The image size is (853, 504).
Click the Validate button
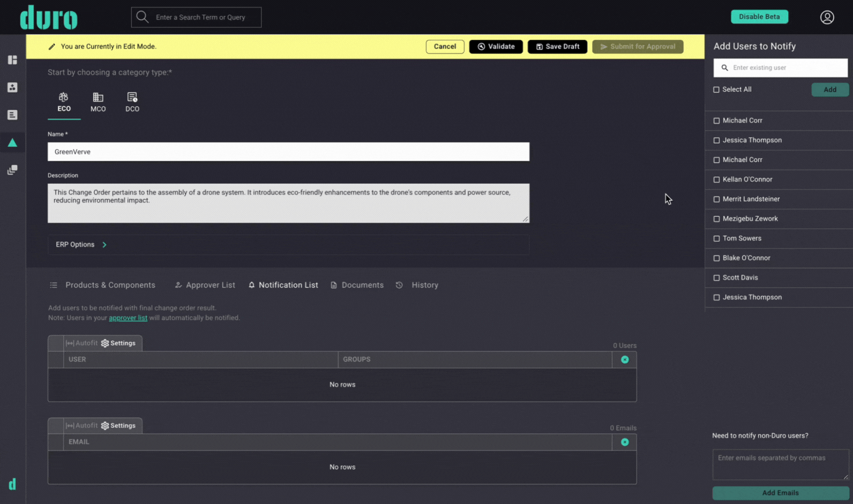point(496,47)
